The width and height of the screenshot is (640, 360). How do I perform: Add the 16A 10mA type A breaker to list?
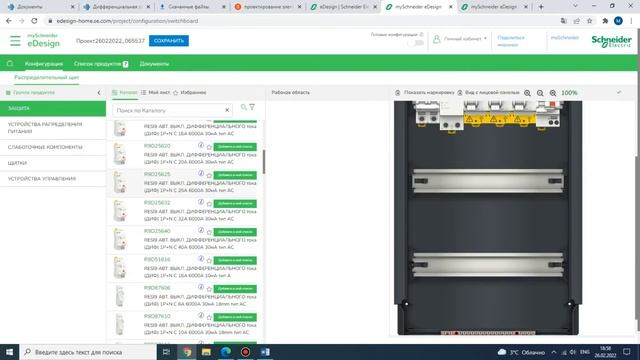point(235,260)
